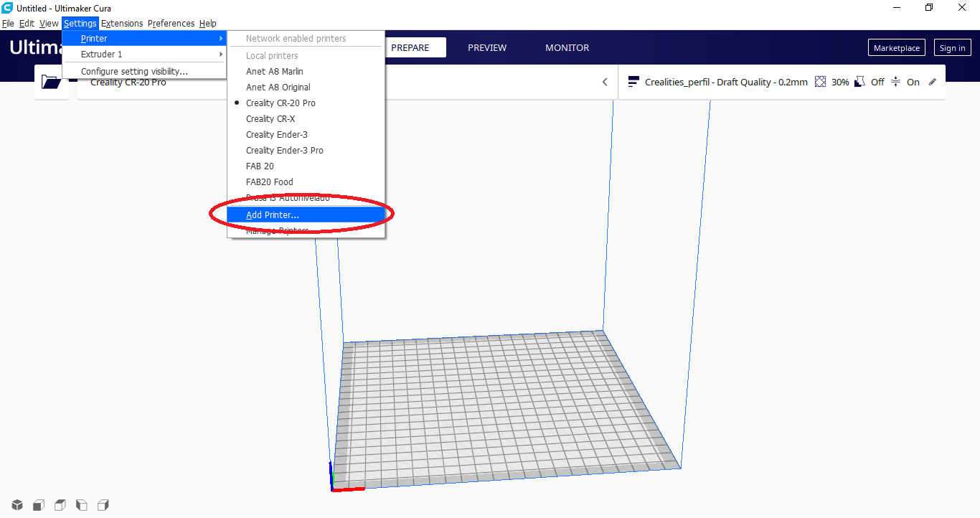
Task: Open the Preferences menu
Action: [171, 24]
